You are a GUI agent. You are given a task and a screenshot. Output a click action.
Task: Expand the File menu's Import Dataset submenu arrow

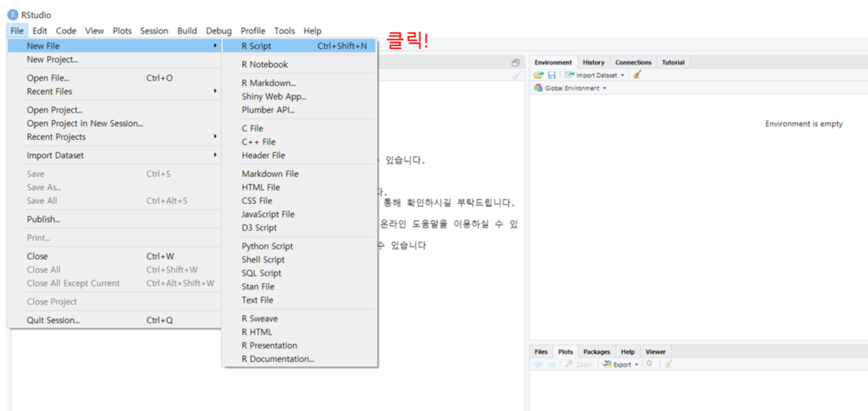[215, 155]
